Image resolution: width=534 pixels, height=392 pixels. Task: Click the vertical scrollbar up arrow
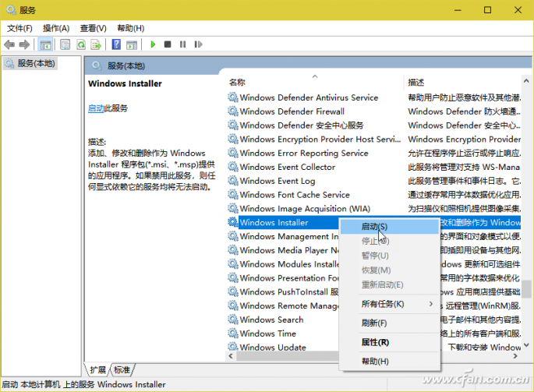[x=526, y=81]
